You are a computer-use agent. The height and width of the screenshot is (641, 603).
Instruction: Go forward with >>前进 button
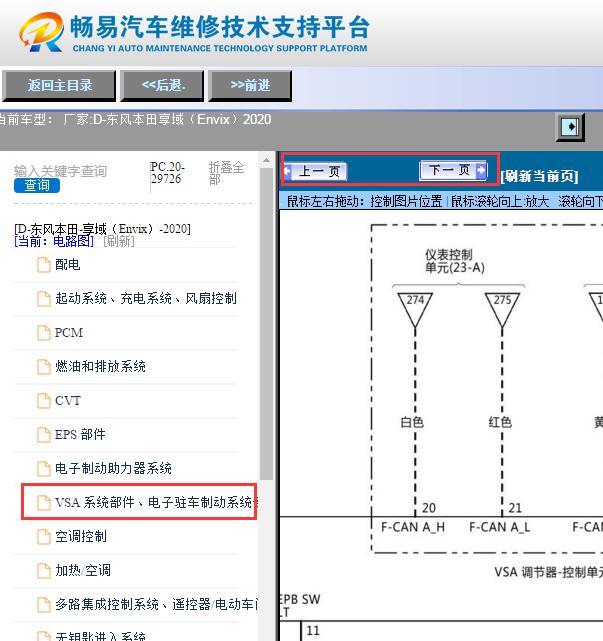point(250,85)
